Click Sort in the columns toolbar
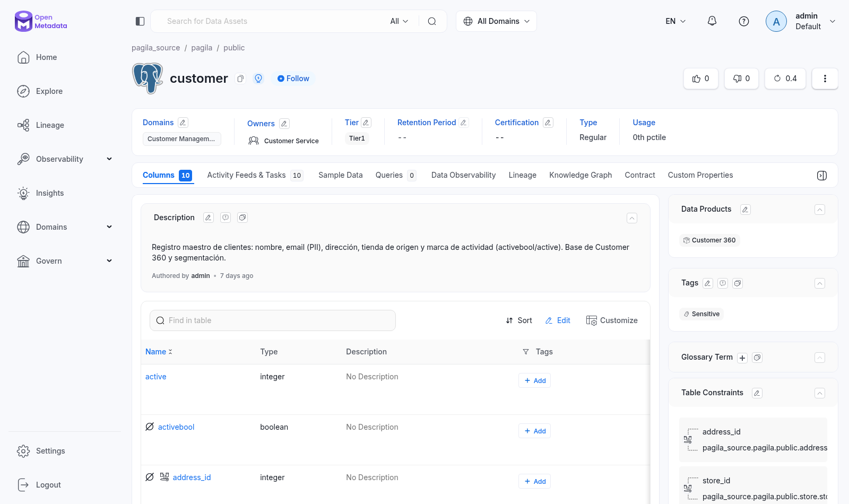The width and height of the screenshot is (849, 504). pyautogui.click(x=519, y=320)
